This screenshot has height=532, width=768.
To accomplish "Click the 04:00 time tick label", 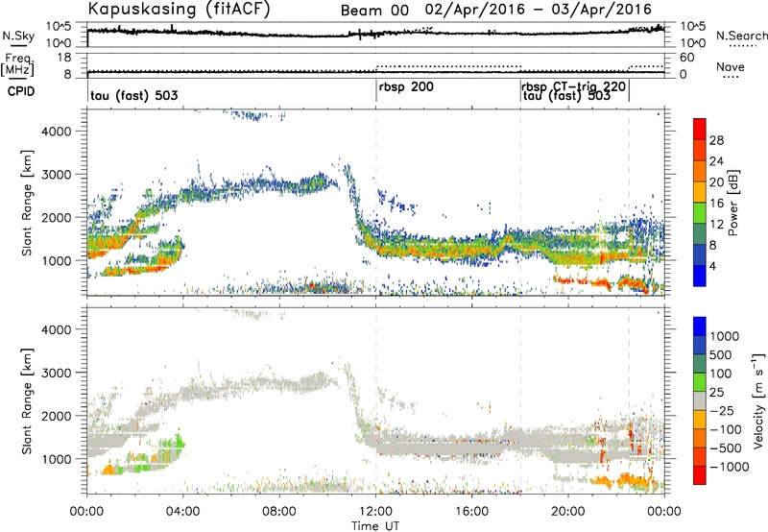I will (182, 512).
